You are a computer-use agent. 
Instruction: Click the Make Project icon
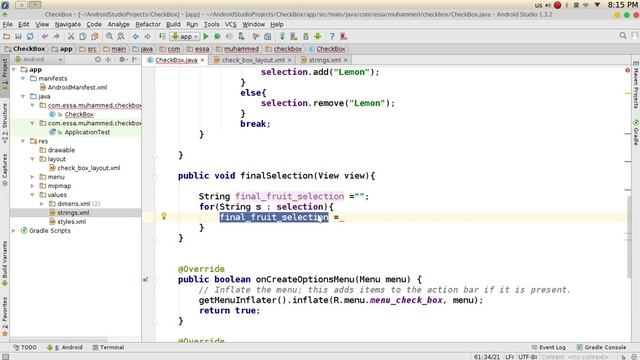pos(162,36)
